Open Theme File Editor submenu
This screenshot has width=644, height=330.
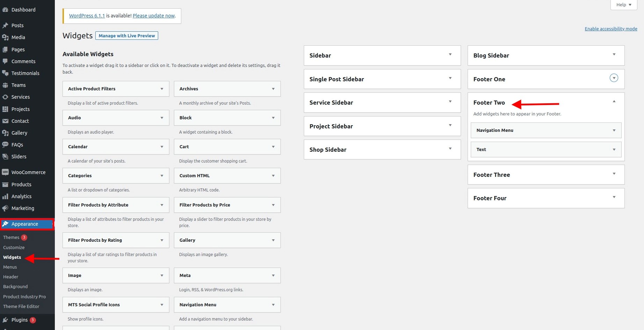pyautogui.click(x=21, y=306)
